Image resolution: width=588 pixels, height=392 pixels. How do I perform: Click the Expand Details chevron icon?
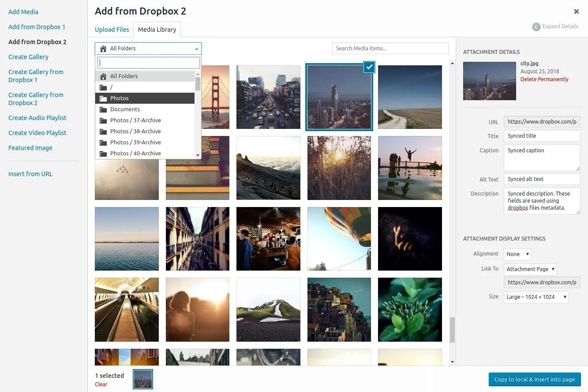point(536,26)
